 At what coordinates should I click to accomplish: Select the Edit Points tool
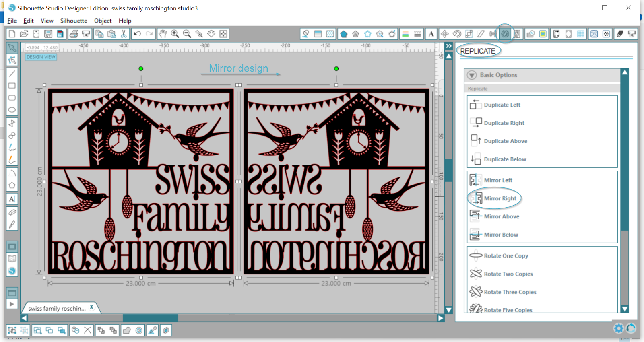click(12, 60)
